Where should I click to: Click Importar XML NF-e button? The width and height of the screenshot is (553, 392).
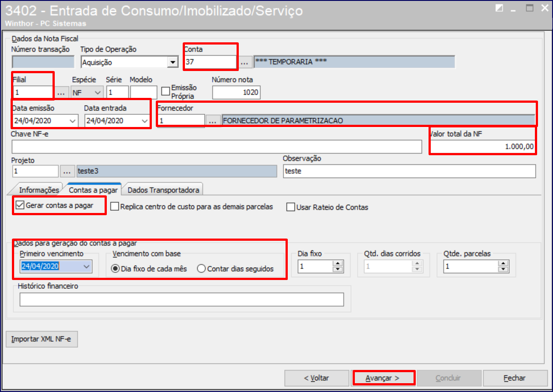pos(41,340)
